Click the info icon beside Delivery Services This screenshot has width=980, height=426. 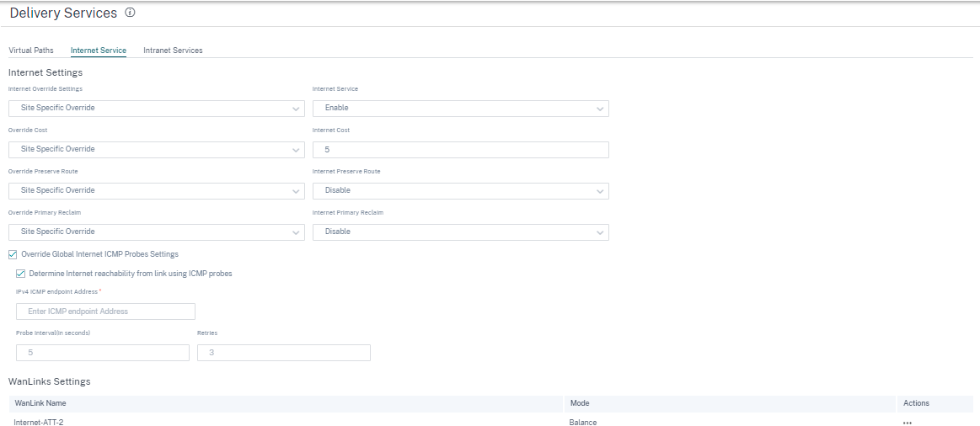(x=130, y=13)
